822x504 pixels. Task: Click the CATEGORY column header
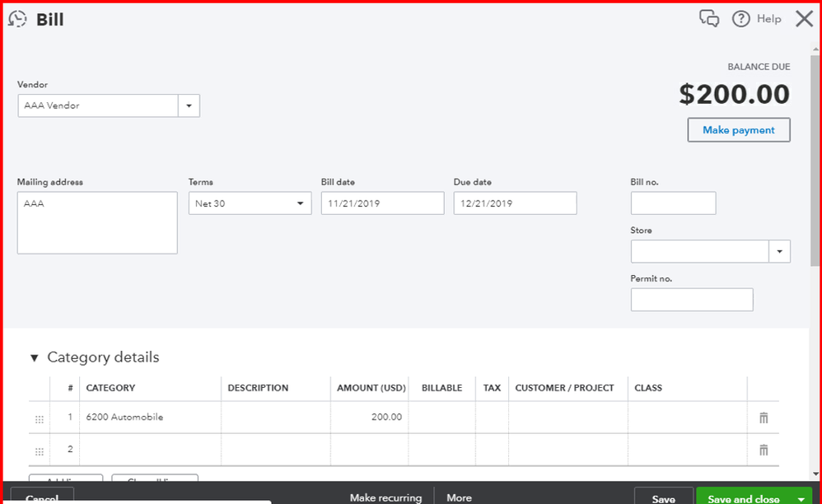coord(110,388)
